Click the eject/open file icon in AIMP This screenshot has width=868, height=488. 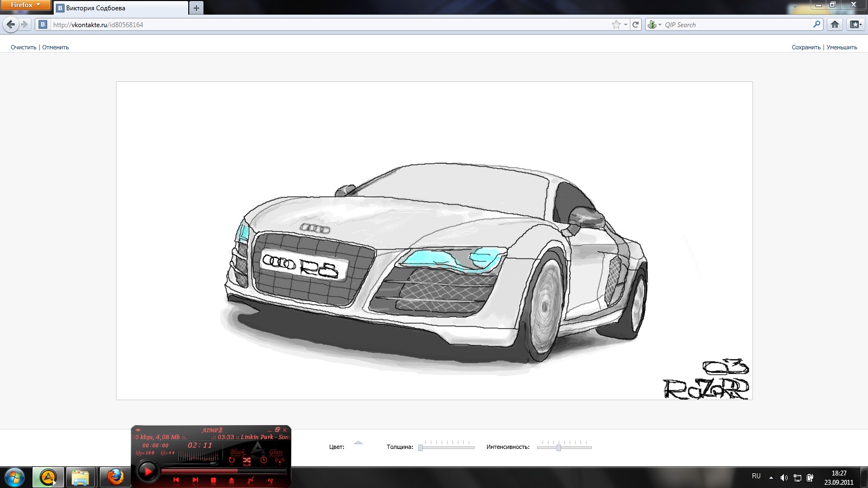(232, 480)
